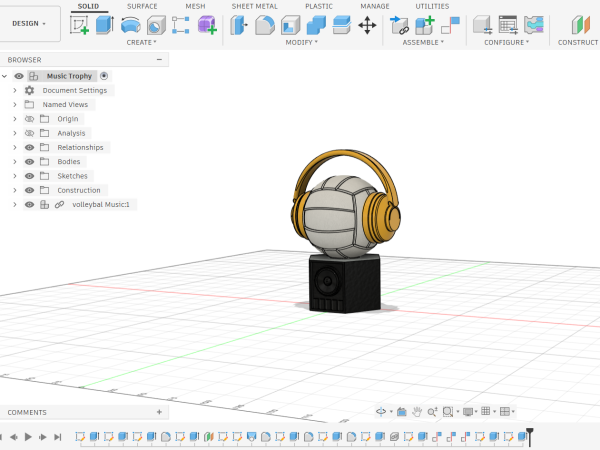Switch to the UTILITIES tab
Image resolution: width=600 pixels, height=450 pixels.
click(x=432, y=7)
